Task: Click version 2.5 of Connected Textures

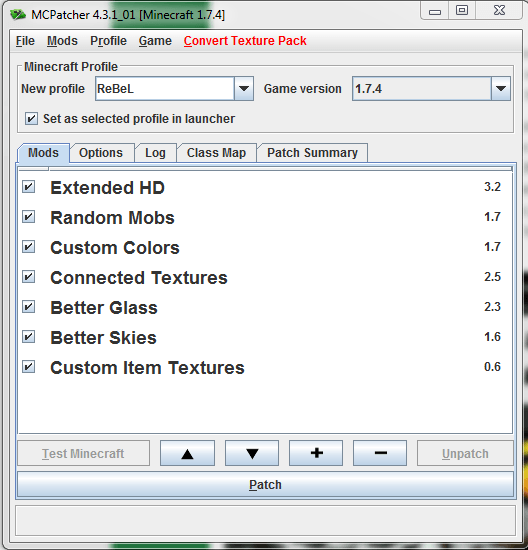Action: tap(492, 277)
